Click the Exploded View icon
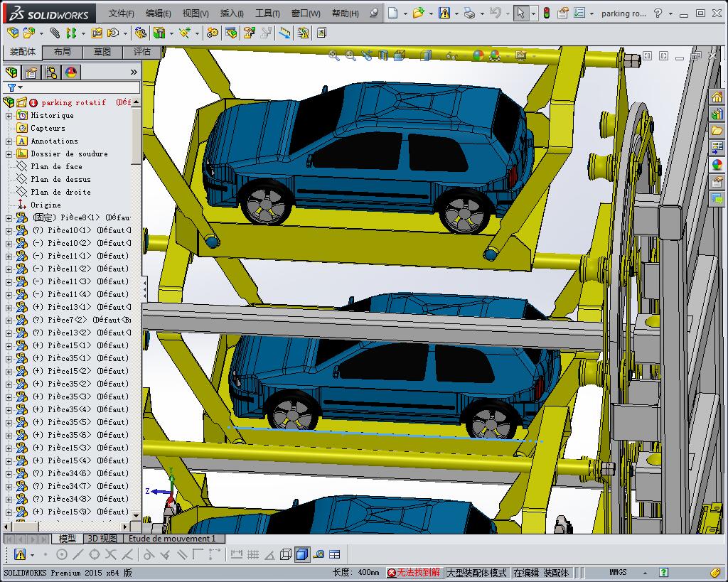728x582 pixels. pyautogui.click(x=250, y=33)
